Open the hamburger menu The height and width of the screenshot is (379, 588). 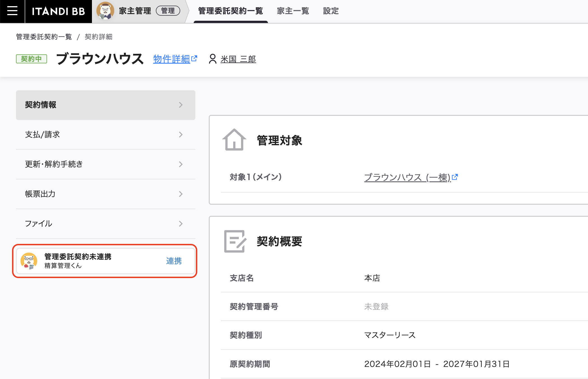tap(12, 11)
